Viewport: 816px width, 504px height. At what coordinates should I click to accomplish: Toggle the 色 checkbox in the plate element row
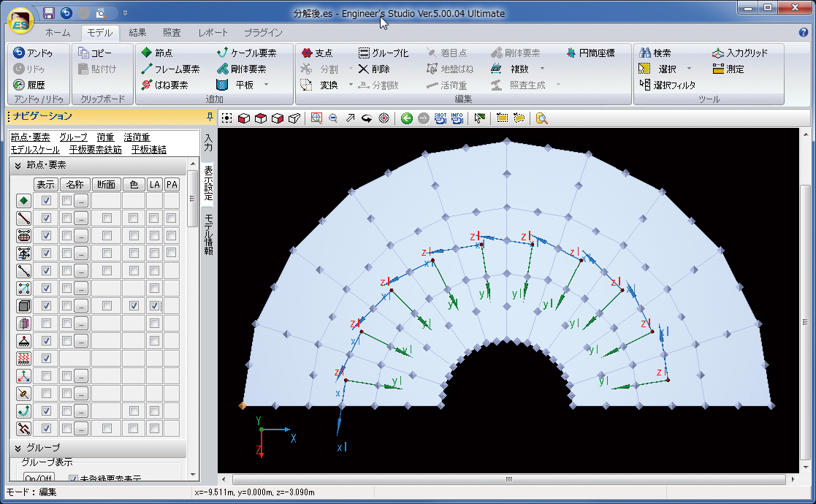pyautogui.click(x=134, y=305)
